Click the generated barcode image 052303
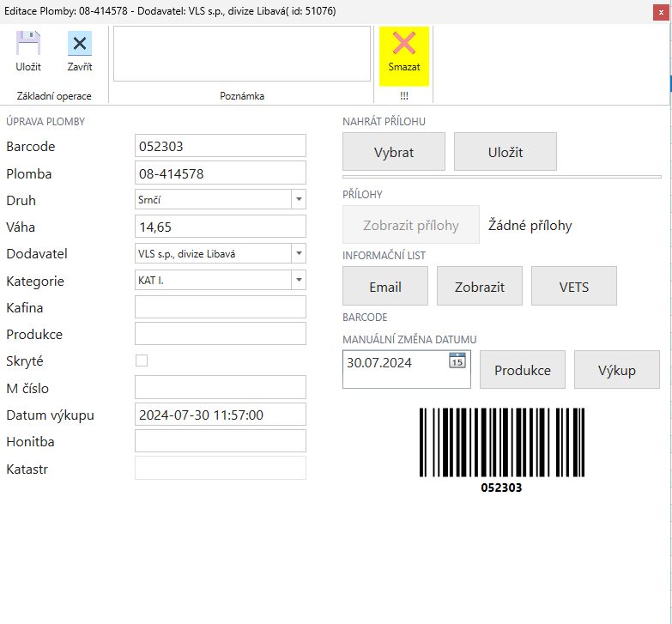The image size is (672, 624). click(x=501, y=450)
